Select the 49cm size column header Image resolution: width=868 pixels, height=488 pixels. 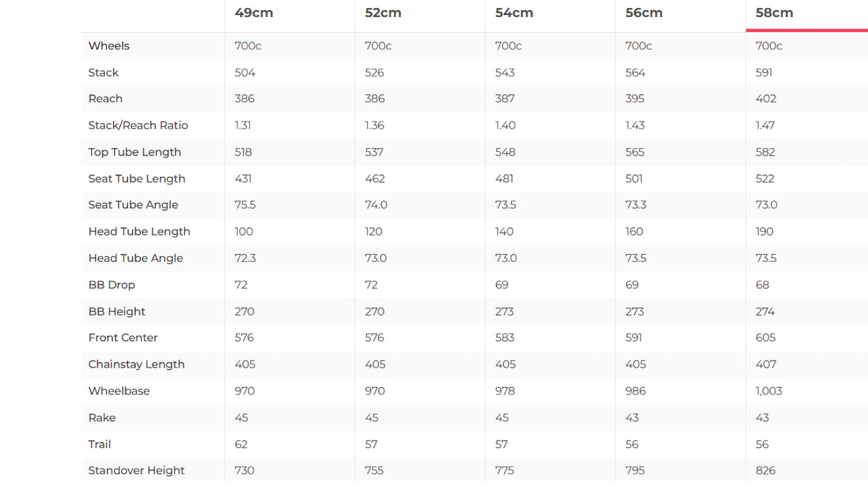click(x=254, y=13)
